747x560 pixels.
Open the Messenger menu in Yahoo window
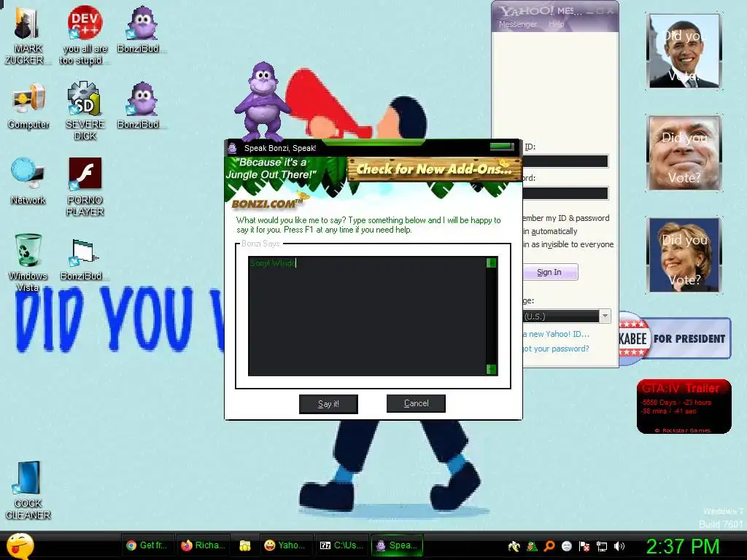517,24
